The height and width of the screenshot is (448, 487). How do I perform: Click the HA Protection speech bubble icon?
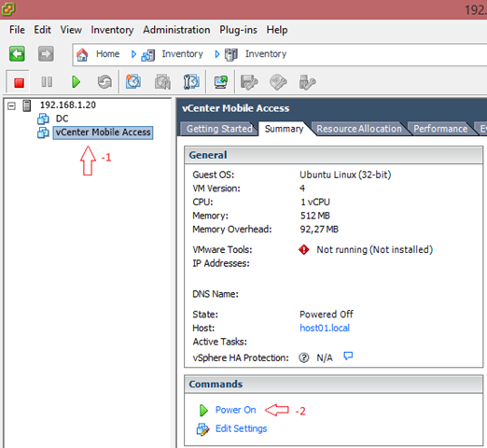348,356
